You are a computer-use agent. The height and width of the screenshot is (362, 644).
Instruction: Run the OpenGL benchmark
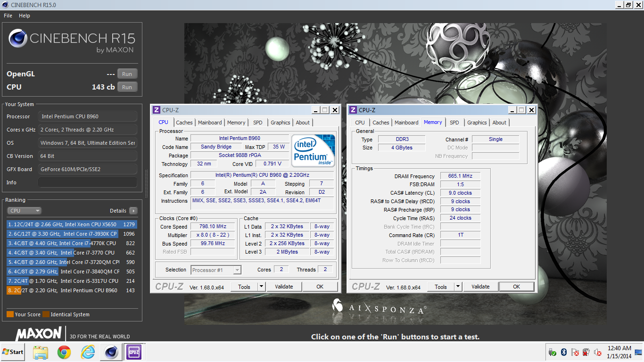coord(127,74)
